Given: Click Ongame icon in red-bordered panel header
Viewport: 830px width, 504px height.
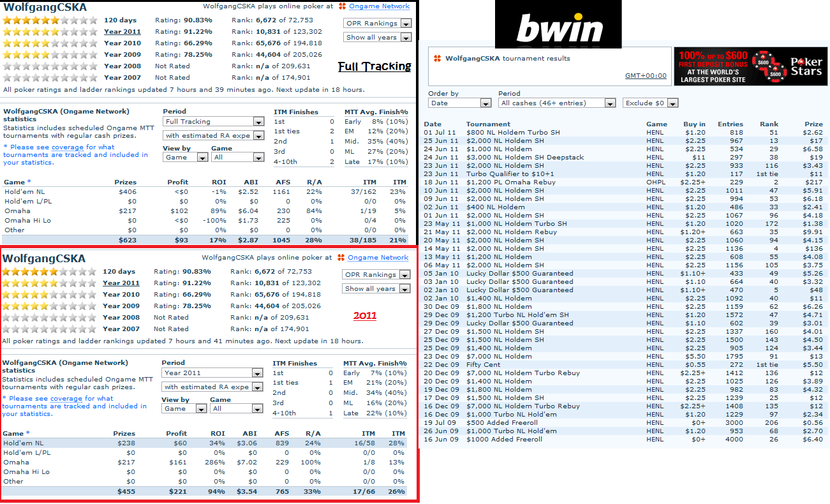Looking at the screenshot, I should (x=341, y=258).
